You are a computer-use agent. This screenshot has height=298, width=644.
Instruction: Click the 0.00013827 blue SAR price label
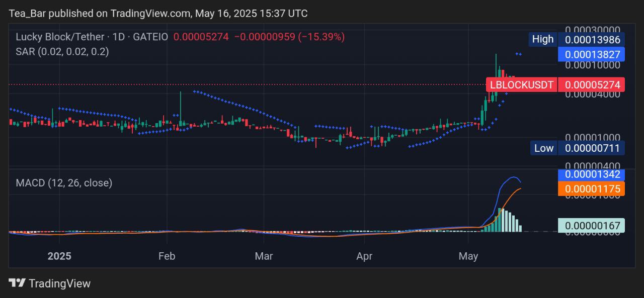[x=592, y=54]
